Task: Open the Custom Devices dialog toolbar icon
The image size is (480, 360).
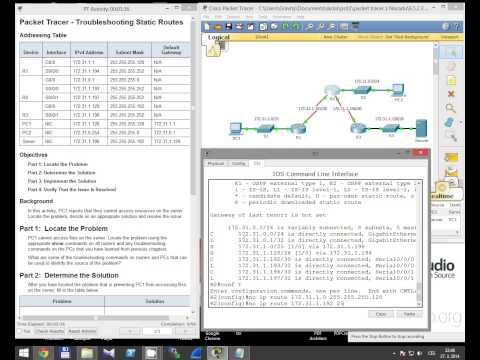Action: coord(355,27)
